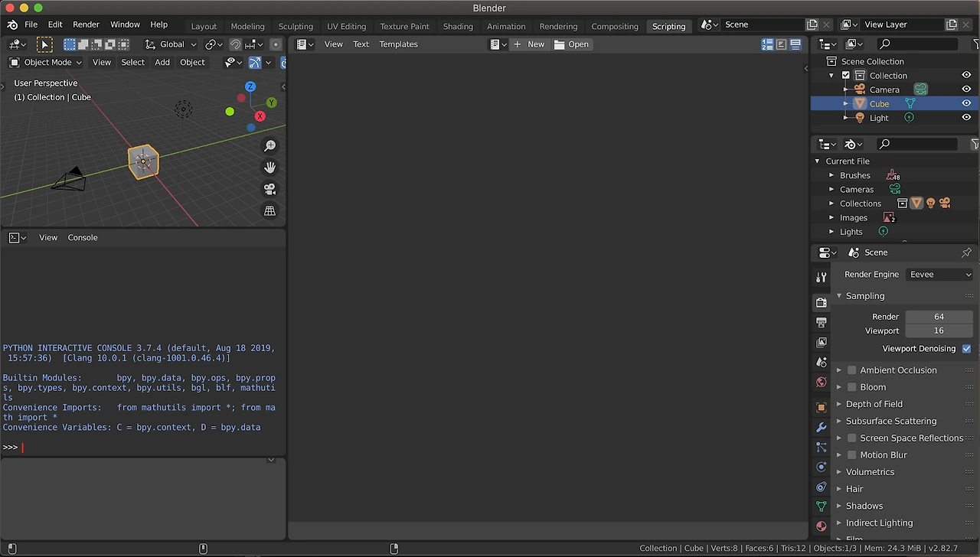The height and width of the screenshot is (557, 980).
Task: Click the Camera data icon in outliner
Action: [x=920, y=90]
